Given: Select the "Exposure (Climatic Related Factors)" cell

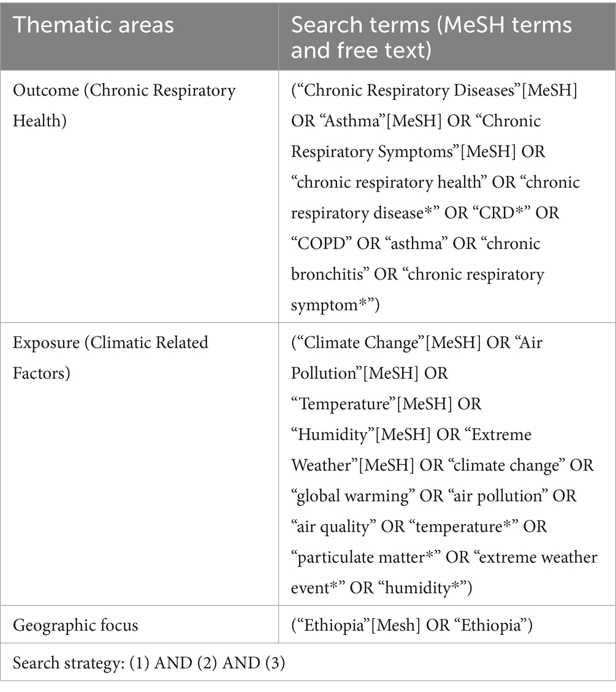Looking at the screenshot, I should pos(111,357).
